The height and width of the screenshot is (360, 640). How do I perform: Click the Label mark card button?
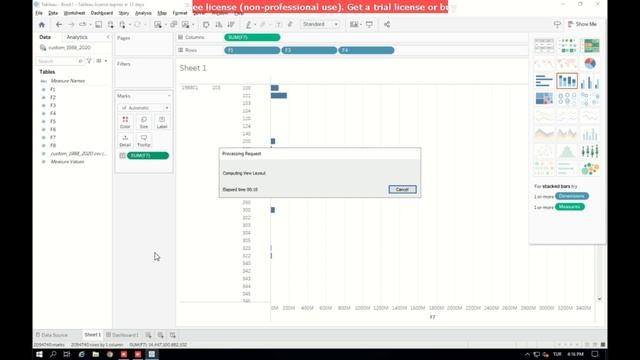coord(162,122)
